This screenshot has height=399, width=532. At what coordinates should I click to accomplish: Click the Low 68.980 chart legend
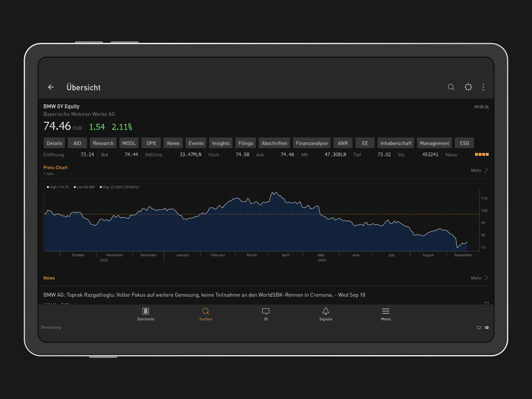pyautogui.click(x=84, y=187)
